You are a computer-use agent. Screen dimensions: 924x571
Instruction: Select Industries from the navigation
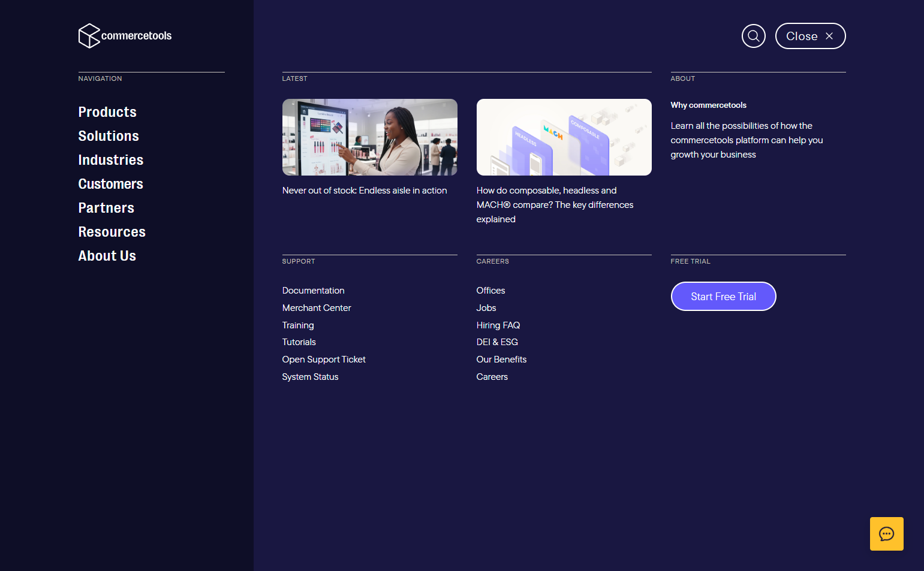pos(110,160)
